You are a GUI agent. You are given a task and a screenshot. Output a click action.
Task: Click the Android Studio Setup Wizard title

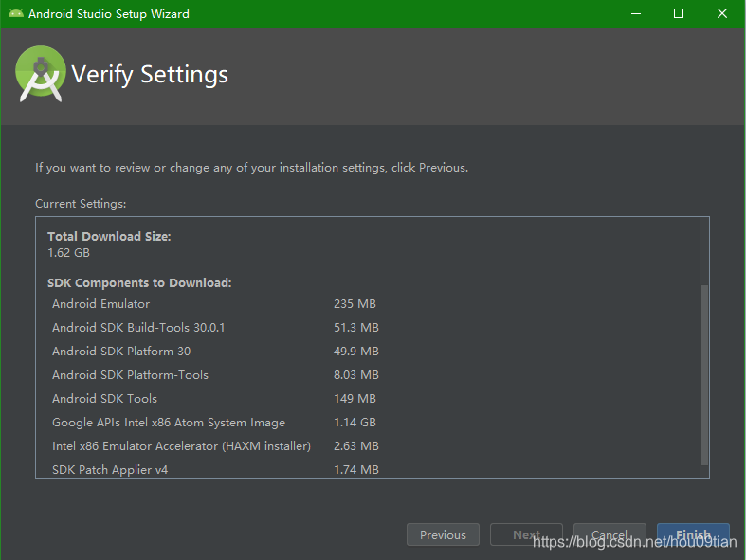(x=109, y=14)
